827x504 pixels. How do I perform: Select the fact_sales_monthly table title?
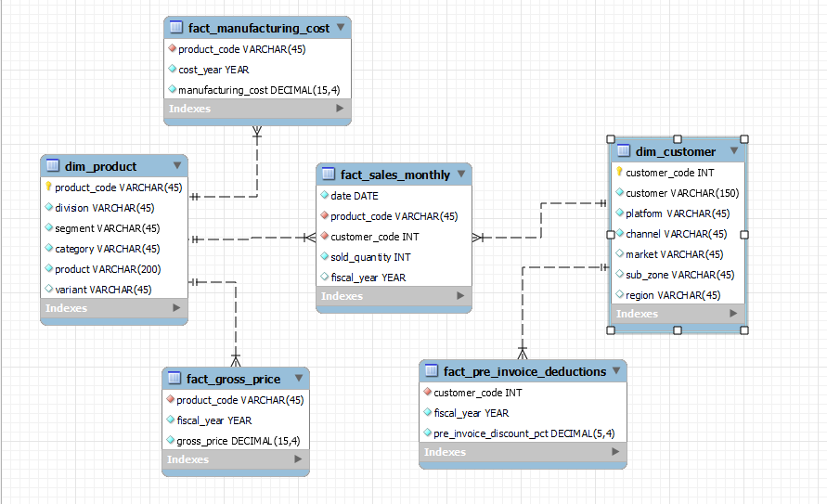pyautogui.click(x=395, y=175)
